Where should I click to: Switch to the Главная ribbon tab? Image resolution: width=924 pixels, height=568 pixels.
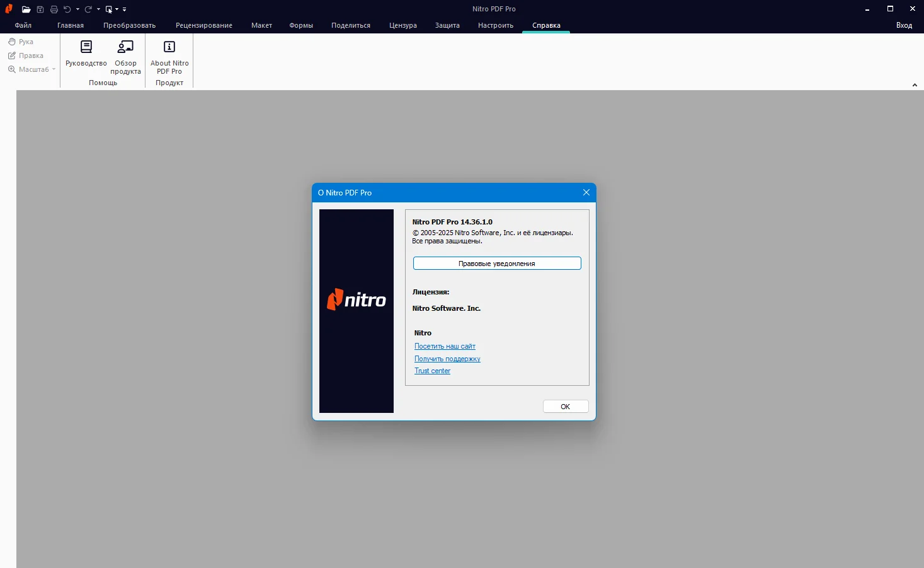pos(71,25)
